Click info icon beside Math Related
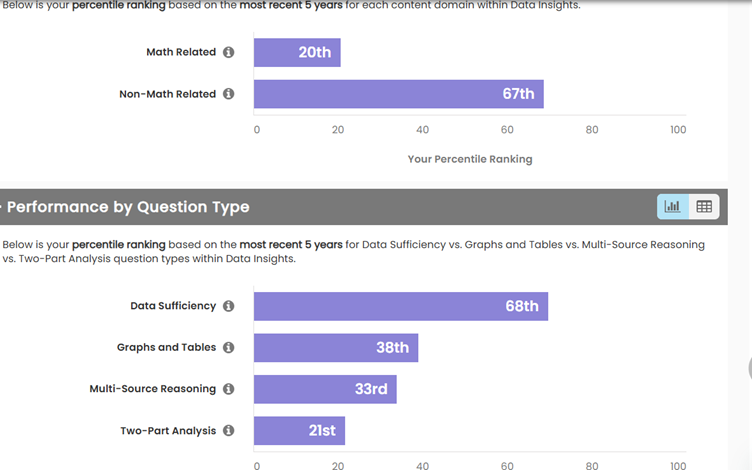Viewport: 752px width, 470px height. pos(228,52)
